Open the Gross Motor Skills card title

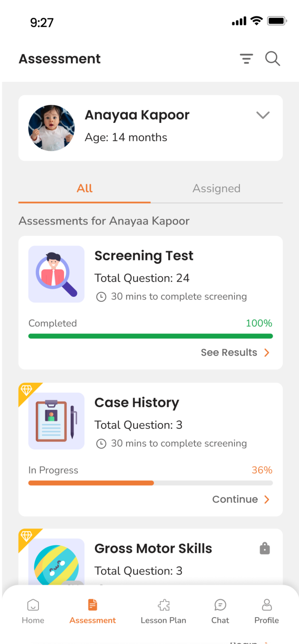[x=153, y=548]
